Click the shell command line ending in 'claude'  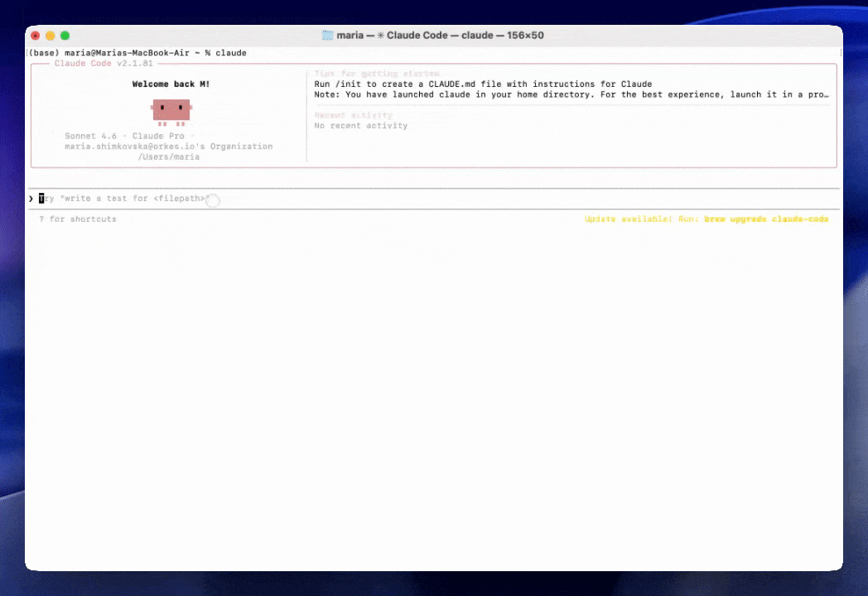point(137,53)
